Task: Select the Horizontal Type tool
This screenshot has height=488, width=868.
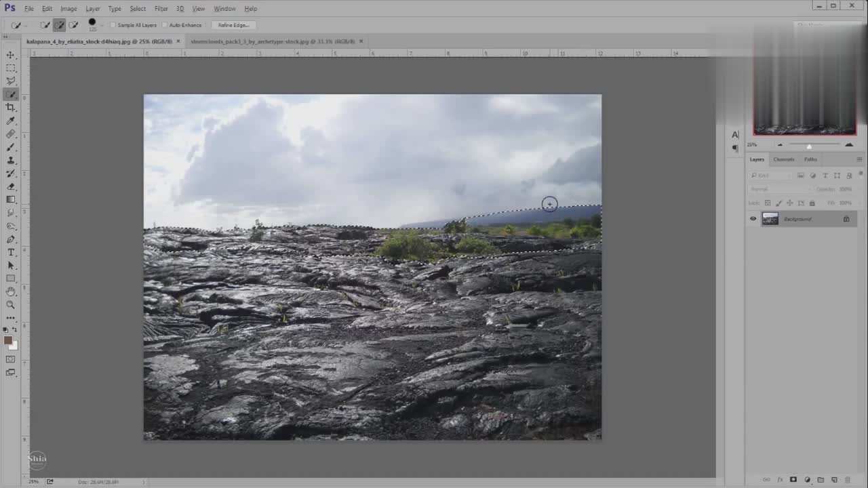Action: (x=10, y=252)
